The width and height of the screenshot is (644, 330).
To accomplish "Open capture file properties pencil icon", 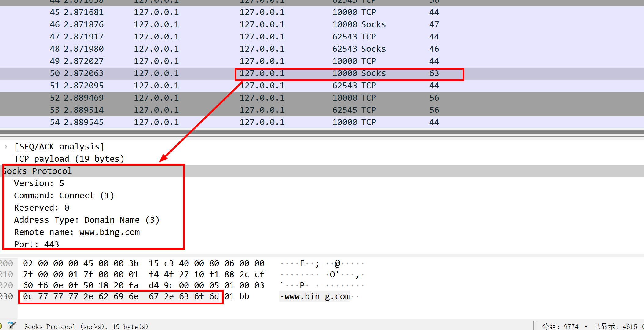I will coord(12,326).
